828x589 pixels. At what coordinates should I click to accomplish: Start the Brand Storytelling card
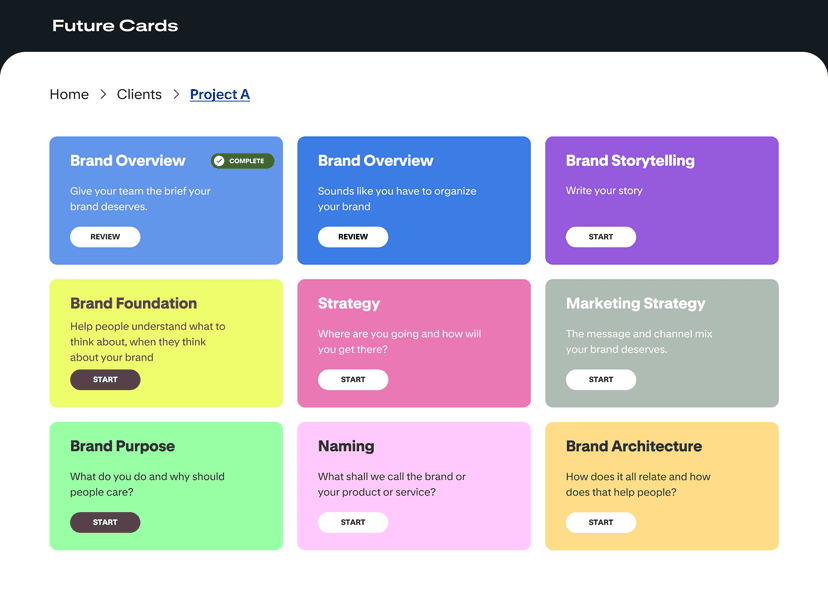point(601,237)
